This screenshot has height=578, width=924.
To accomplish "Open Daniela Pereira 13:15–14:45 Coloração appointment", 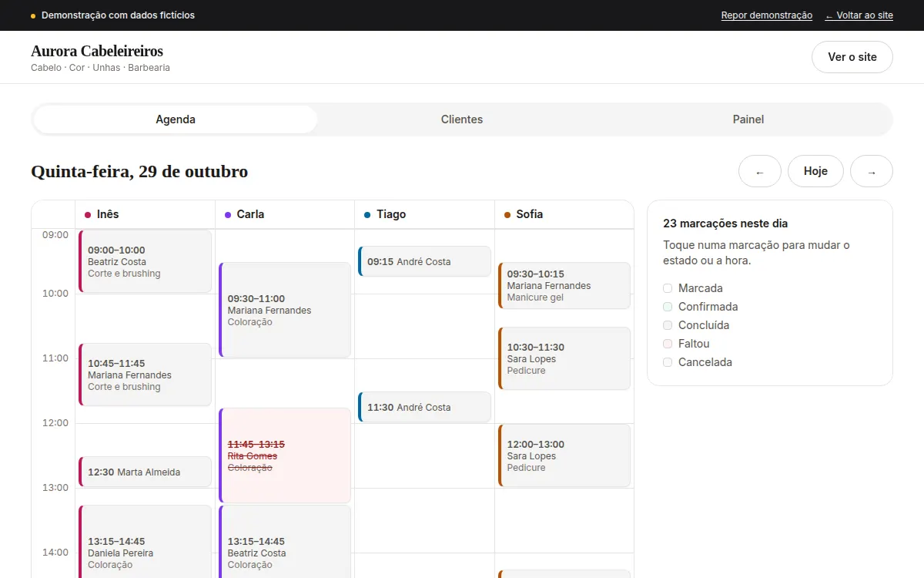I will point(145,542).
